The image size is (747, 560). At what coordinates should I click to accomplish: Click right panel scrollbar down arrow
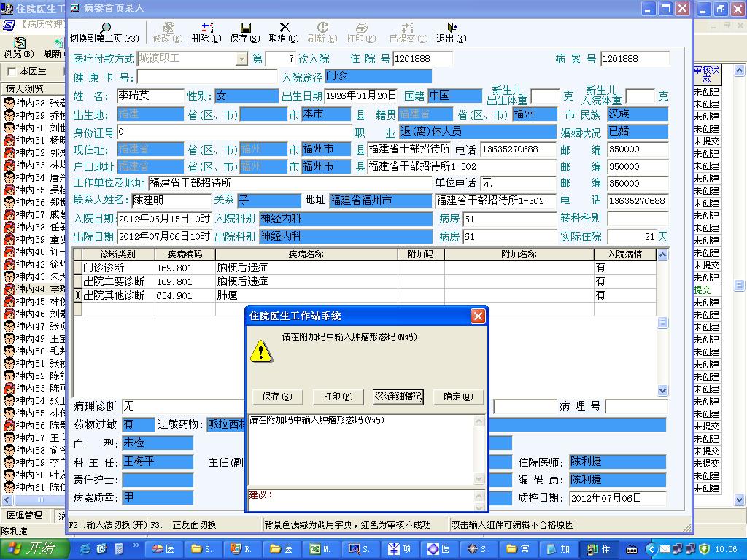pyautogui.click(x=739, y=500)
